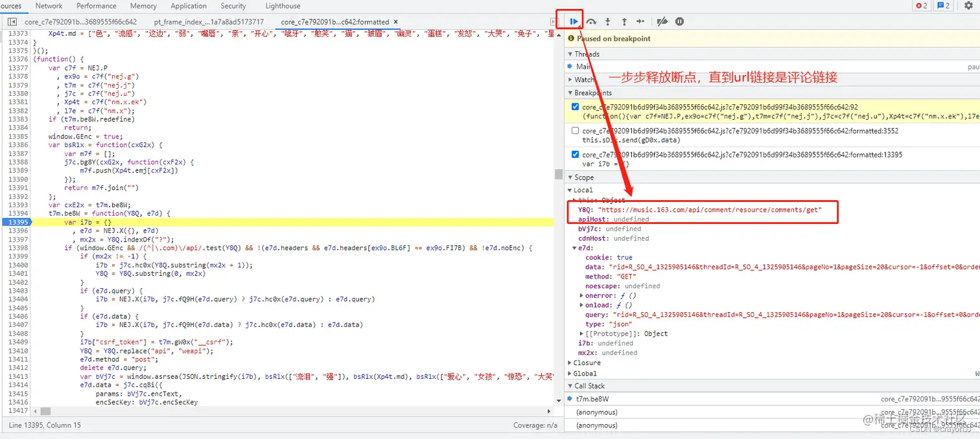This screenshot has height=439, width=980.
Task: Click the Line 13395, Column 15 status
Action: pos(45,425)
